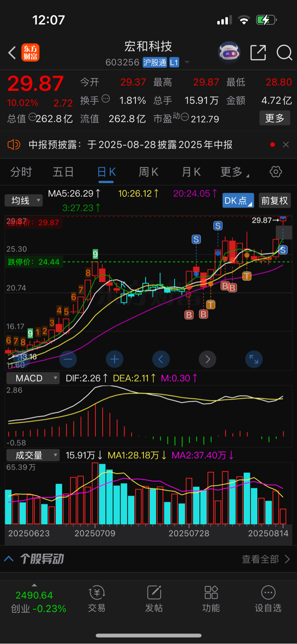Open 成交量 indicator dropdown
Viewport: 297px width, 644px height.
coord(33,455)
